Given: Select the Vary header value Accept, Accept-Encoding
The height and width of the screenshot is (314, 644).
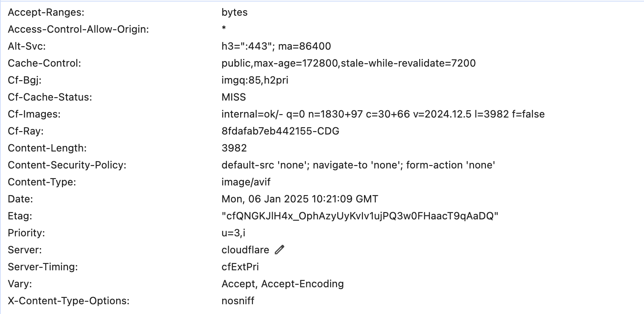Looking at the screenshot, I should [283, 284].
